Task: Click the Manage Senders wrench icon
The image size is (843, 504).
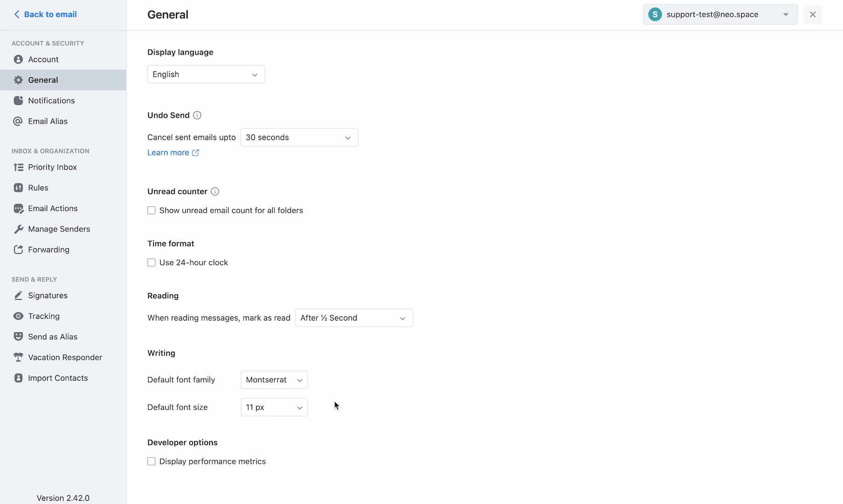Action: (18, 229)
